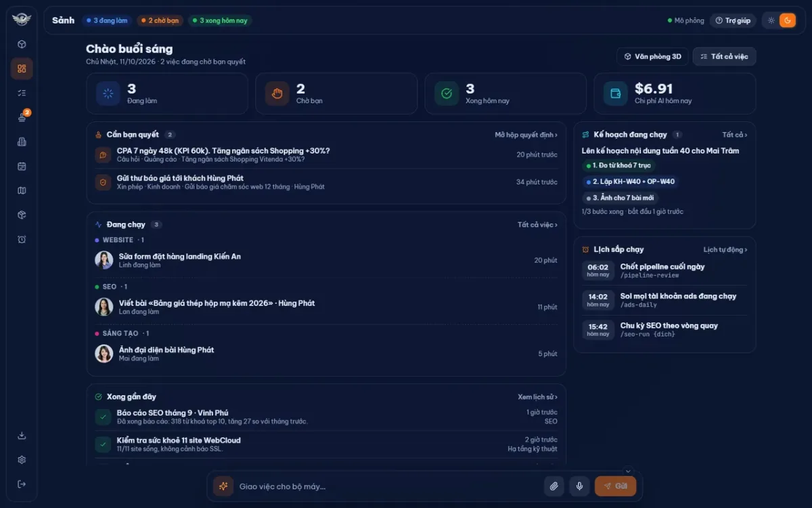Collapse the input bar with the small chevron
The height and width of the screenshot is (508, 812).
[x=628, y=471]
